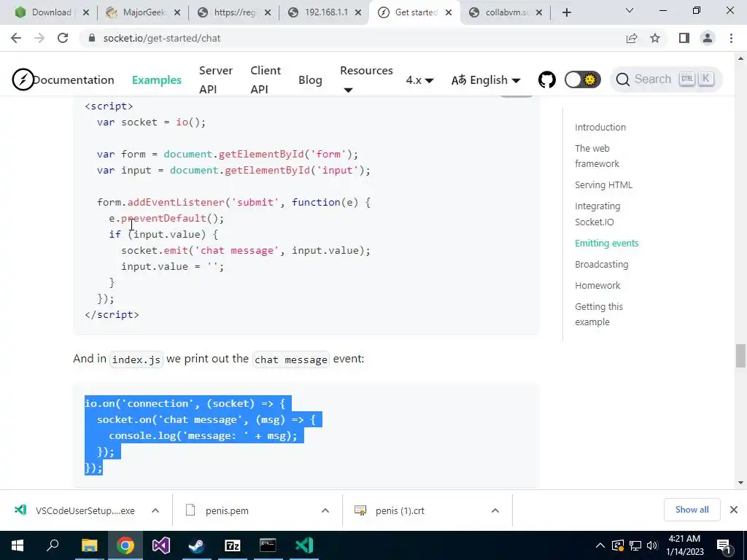Expand penis (1).crt download options chevron
This screenshot has width=747, height=560.
pyautogui.click(x=495, y=510)
